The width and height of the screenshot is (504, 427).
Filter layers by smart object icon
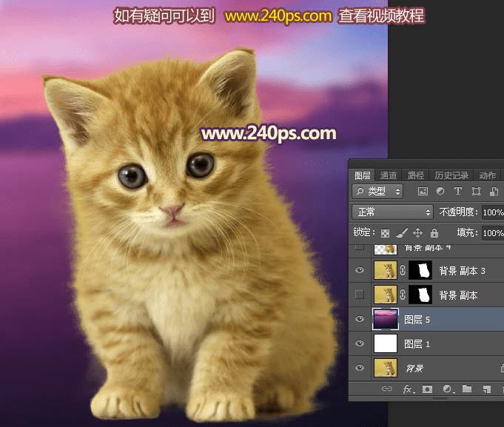(494, 192)
